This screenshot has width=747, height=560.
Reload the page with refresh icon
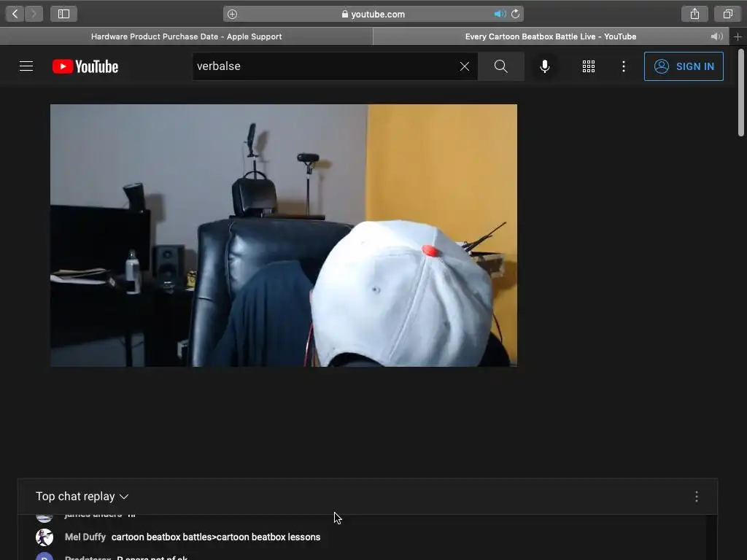tap(516, 15)
